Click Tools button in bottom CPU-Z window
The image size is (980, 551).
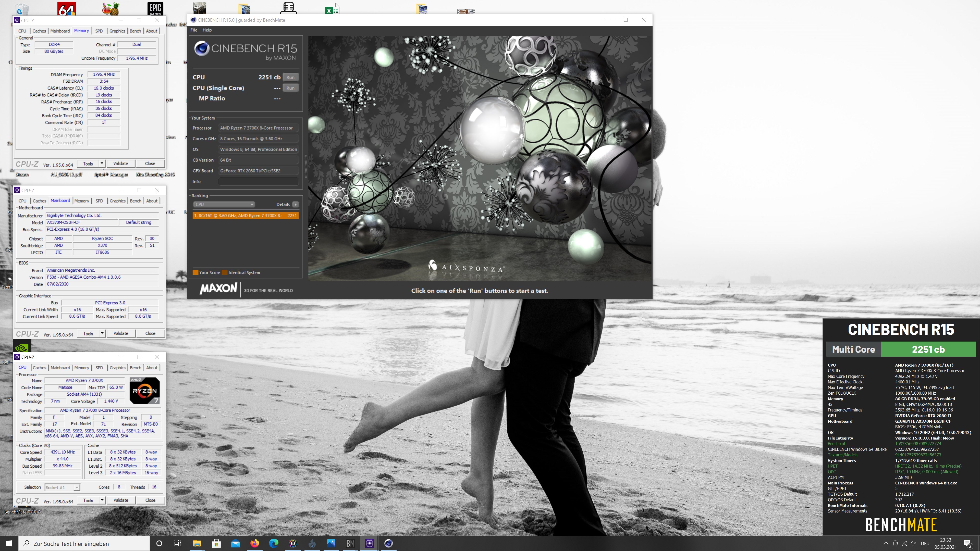click(x=88, y=500)
